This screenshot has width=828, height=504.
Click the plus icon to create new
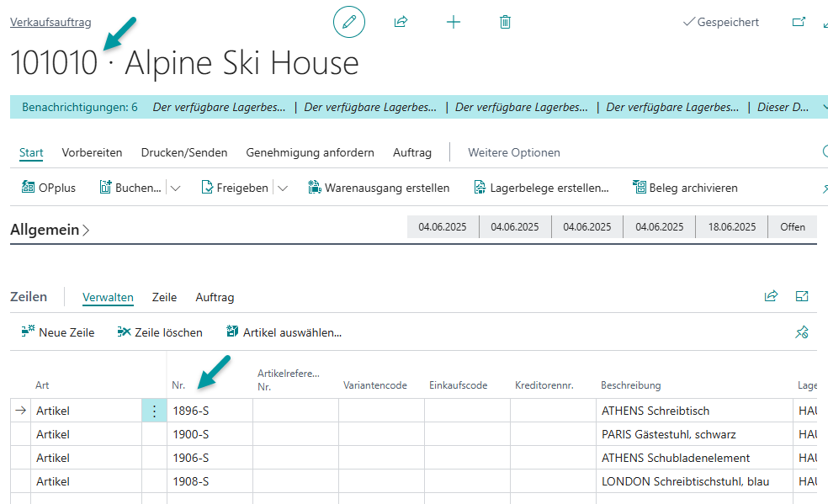454,22
